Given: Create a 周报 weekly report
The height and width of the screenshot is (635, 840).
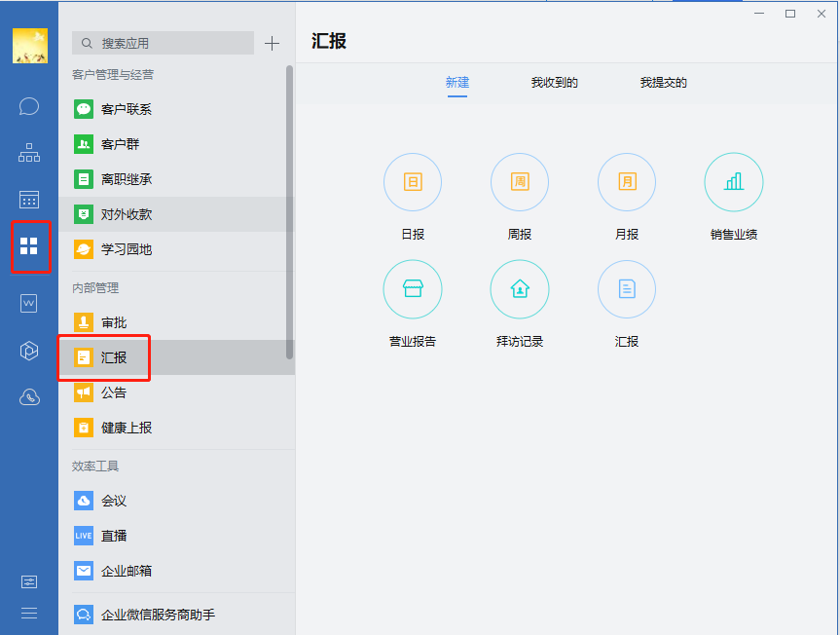Looking at the screenshot, I should tap(520, 182).
